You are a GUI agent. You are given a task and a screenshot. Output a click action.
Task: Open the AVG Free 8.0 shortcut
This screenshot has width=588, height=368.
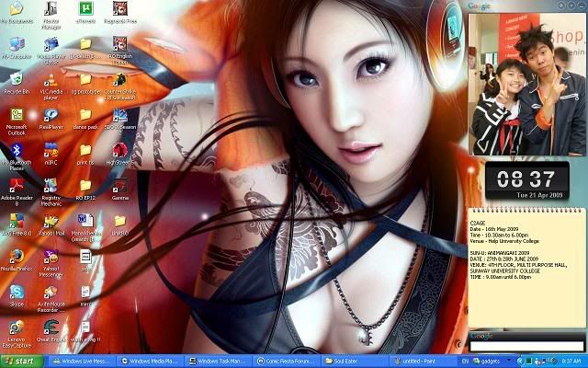(17, 224)
